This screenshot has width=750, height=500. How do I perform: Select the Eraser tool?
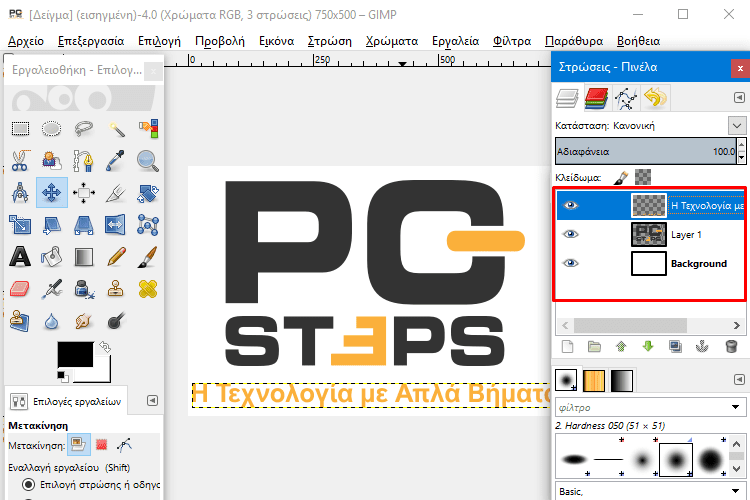[20, 289]
